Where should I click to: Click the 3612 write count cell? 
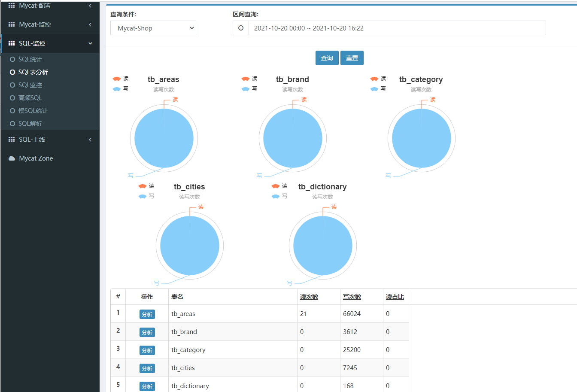click(x=361, y=332)
